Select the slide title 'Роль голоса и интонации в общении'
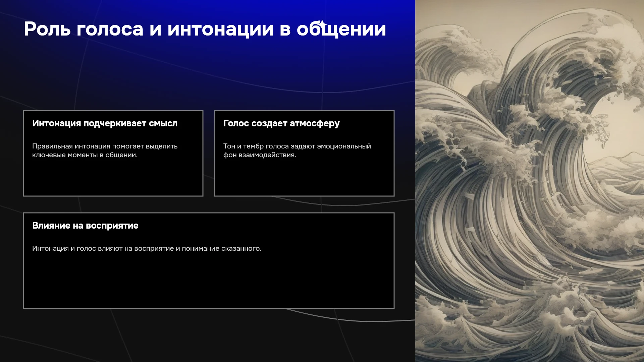 click(205, 29)
